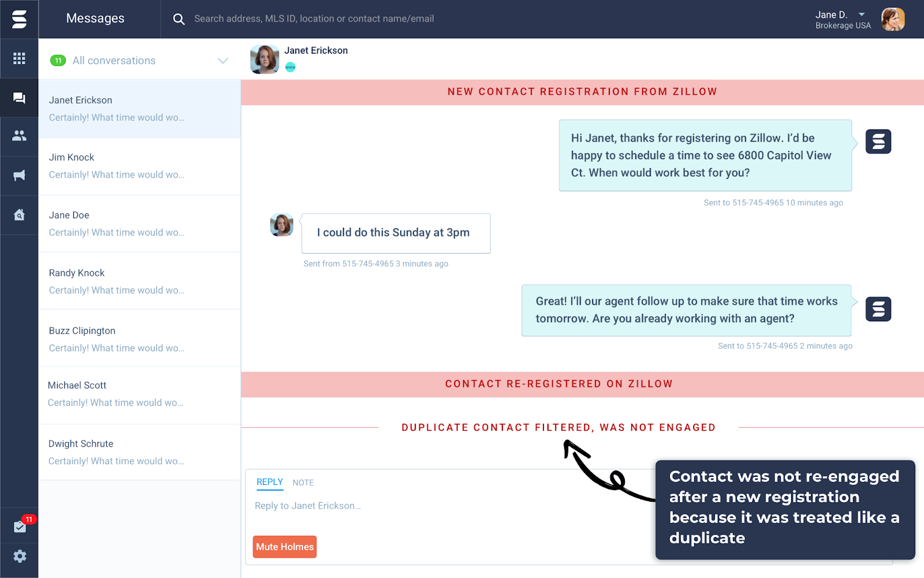
Task: Click the bot icon beside 'Great!' message
Action: pyautogui.click(x=878, y=309)
